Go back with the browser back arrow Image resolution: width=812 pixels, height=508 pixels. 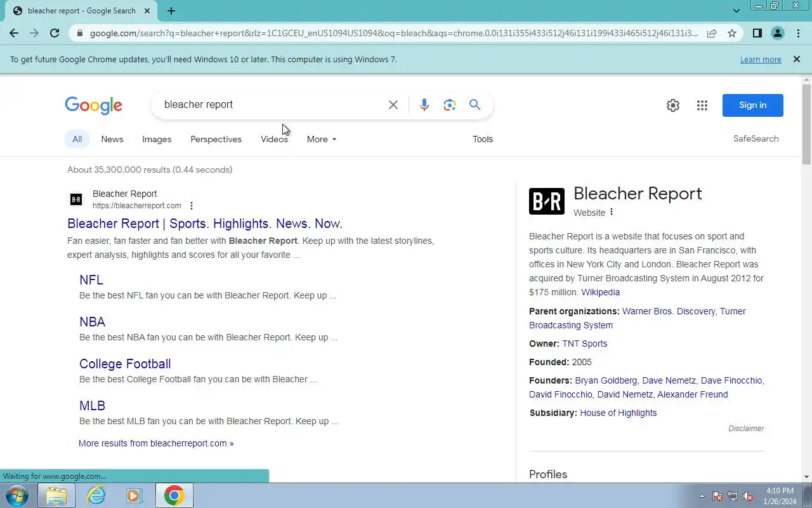click(x=14, y=33)
